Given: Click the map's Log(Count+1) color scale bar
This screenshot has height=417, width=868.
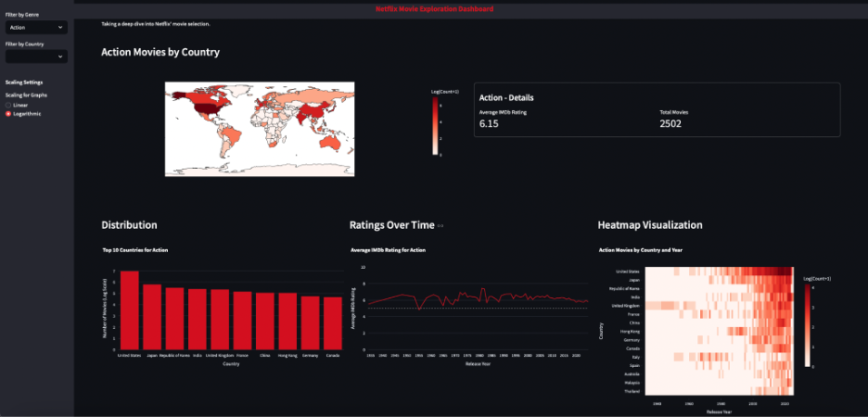Looking at the screenshot, I should point(435,127).
